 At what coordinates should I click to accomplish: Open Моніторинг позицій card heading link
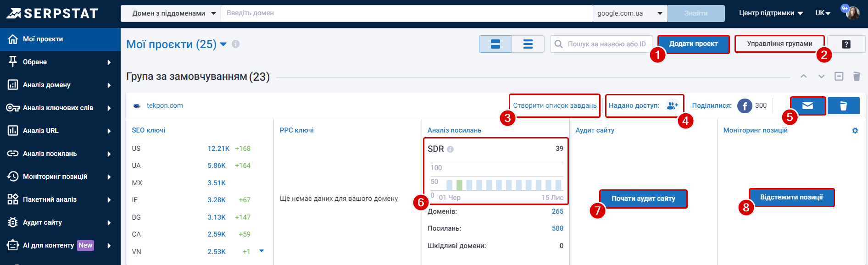tap(756, 130)
